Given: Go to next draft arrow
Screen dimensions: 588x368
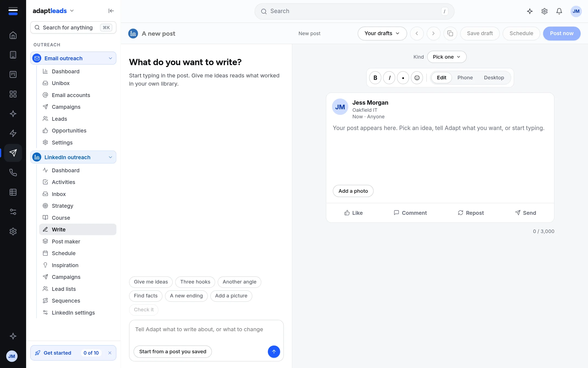Looking at the screenshot, I should pyautogui.click(x=433, y=34).
